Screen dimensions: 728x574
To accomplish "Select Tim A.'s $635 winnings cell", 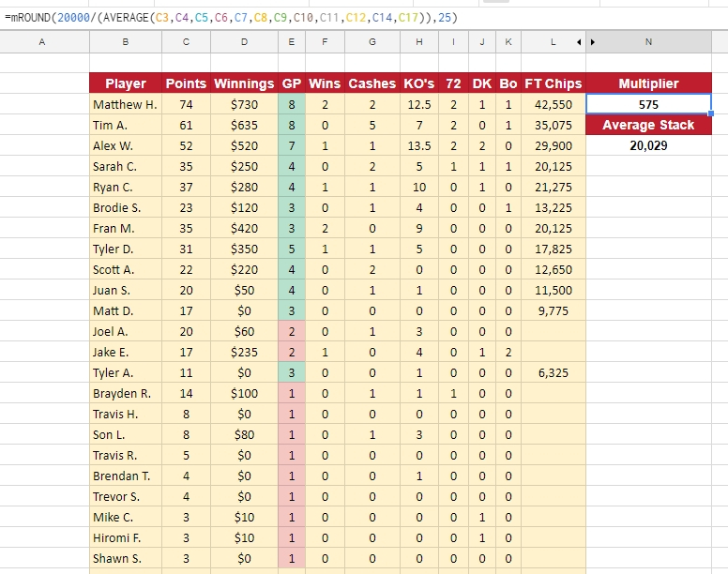I will (x=244, y=126).
